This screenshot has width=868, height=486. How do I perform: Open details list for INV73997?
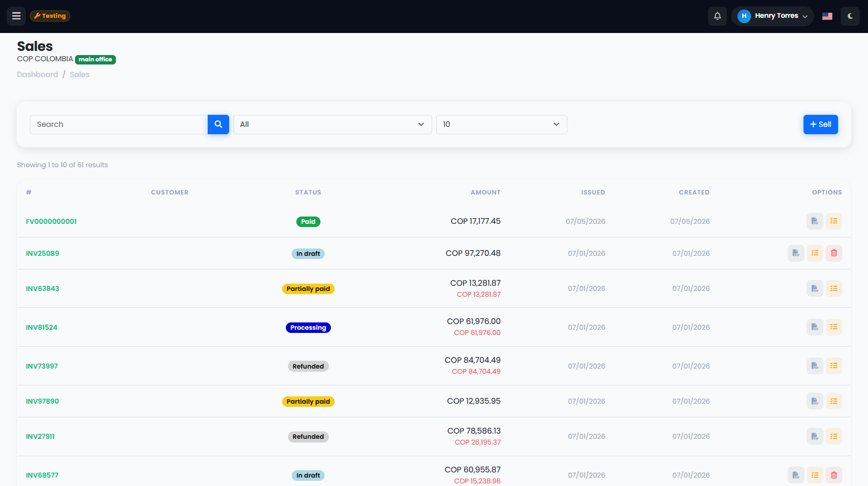coord(833,366)
